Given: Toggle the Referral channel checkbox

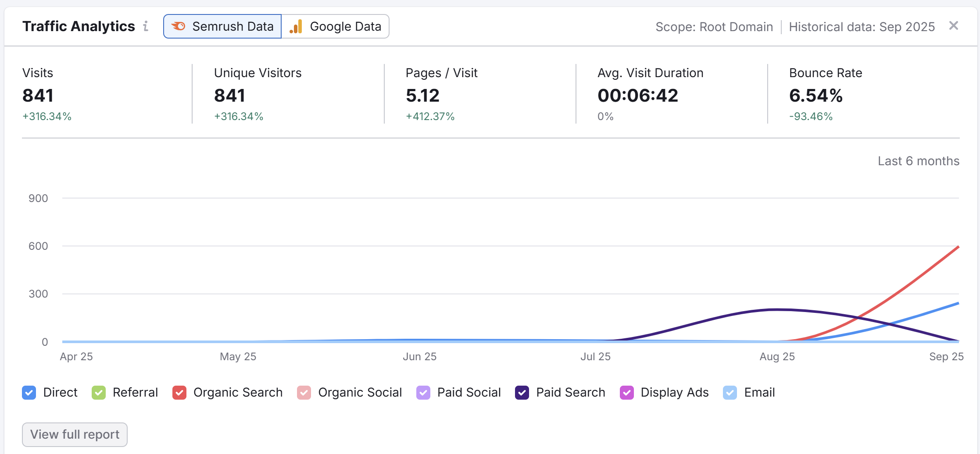Looking at the screenshot, I should (99, 393).
